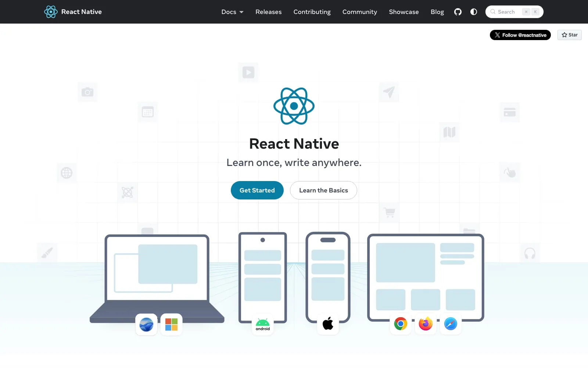Click the faded paper plane tile icon

(389, 92)
